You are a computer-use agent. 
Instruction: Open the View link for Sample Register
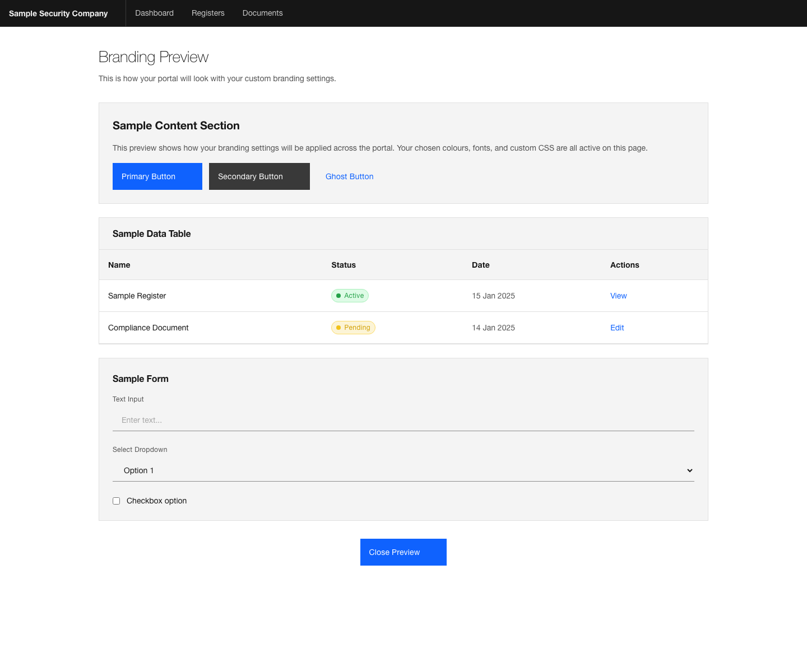tap(618, 296)
